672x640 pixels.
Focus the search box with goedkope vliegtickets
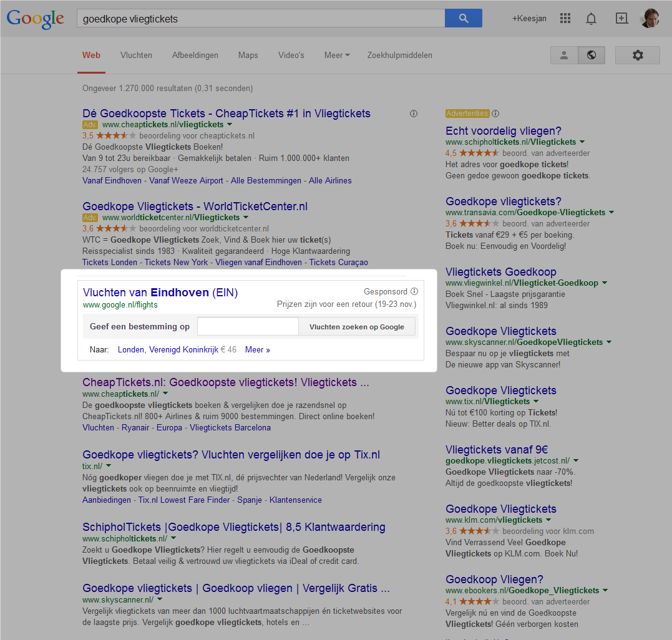(261, 19)
